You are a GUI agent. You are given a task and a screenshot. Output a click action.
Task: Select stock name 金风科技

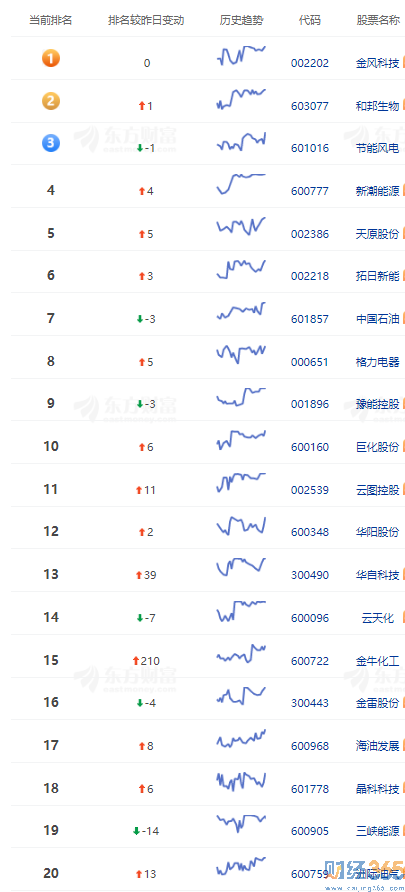378,63
